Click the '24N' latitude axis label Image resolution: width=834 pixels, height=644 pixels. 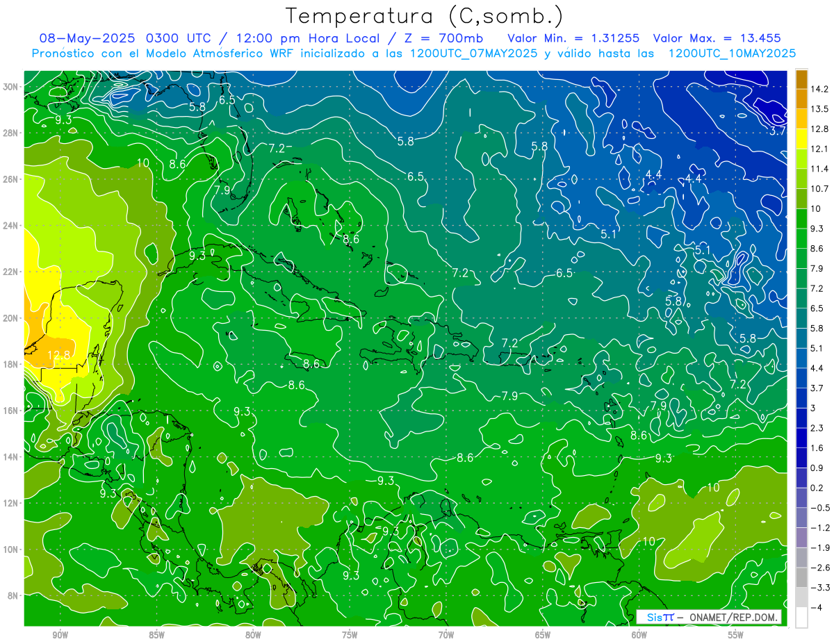click(x=11, y=225)
